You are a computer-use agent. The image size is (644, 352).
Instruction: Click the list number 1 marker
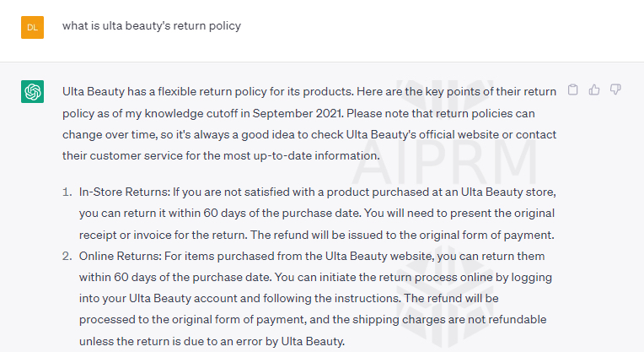67,192
